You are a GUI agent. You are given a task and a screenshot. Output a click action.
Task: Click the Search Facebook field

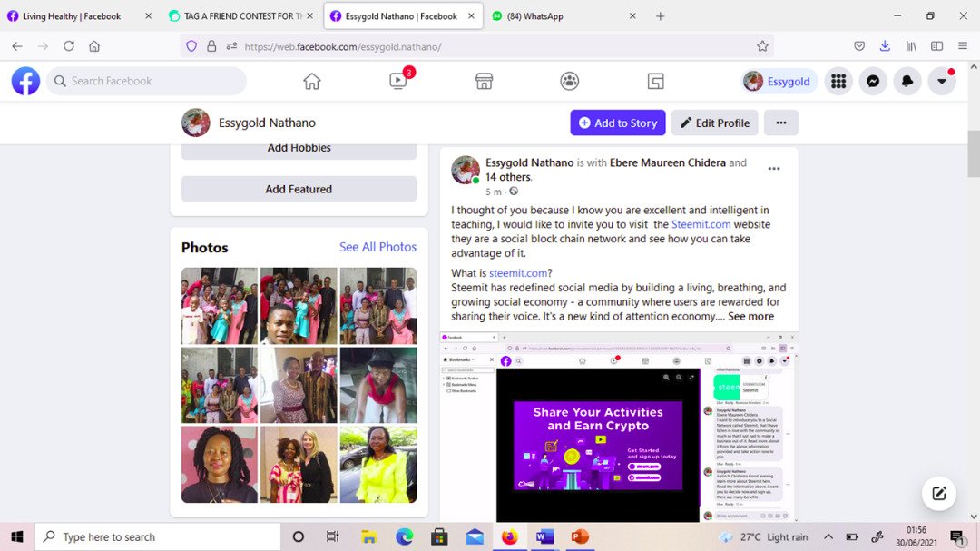click(x=146, y=82)
